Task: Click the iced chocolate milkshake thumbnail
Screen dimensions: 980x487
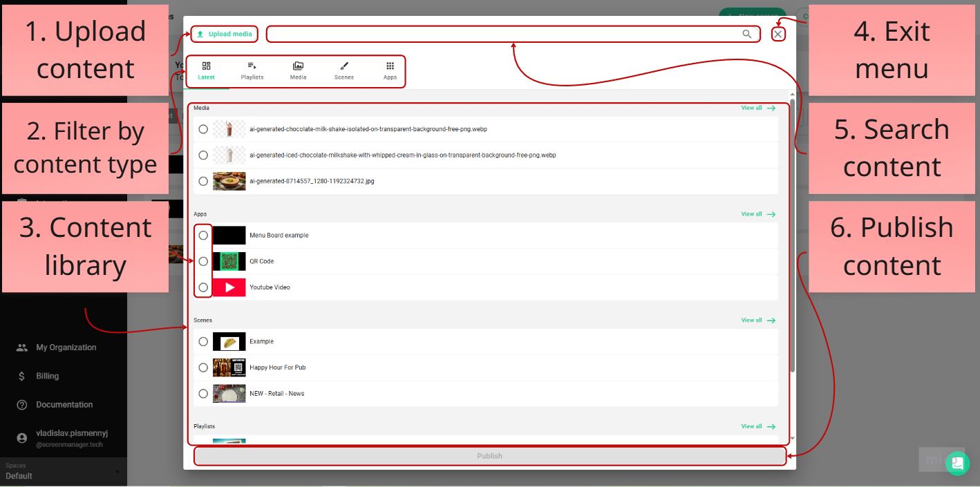Action: 229,155
